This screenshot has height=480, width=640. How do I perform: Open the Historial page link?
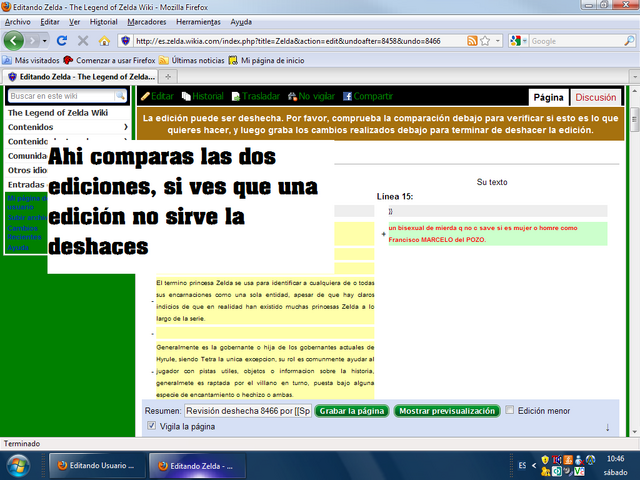click(203, 96)
